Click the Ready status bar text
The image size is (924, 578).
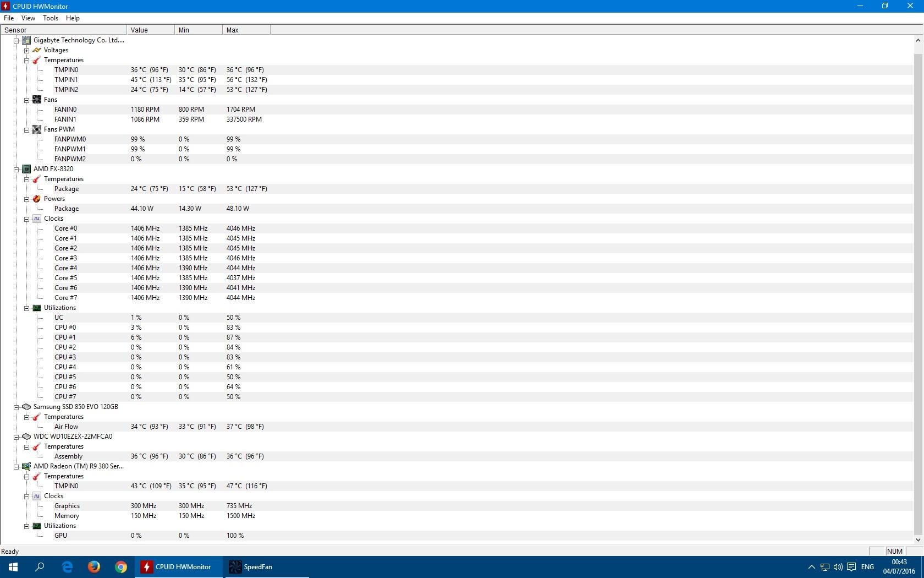tap(10, 552)
